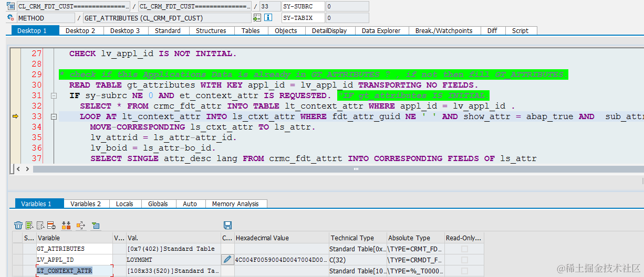Image resolution: width=644 pixels, height=277 pixels.
Task: Click the horizontal scrollbar of the code editor
Action: [x=338, y=169]
